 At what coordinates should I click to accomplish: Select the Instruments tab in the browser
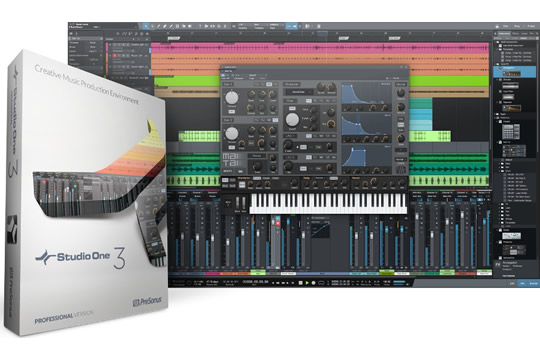(504, 34)
